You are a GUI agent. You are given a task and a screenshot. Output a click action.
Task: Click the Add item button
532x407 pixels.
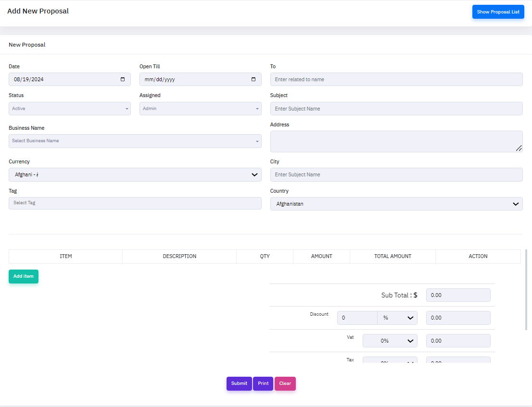(x=24, y=276)
